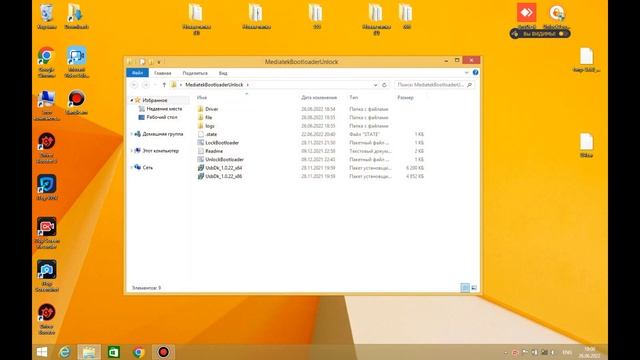The image size is (640, 360).
Task: Click the Explorer Help question mark icon
Action: point(476,72)
